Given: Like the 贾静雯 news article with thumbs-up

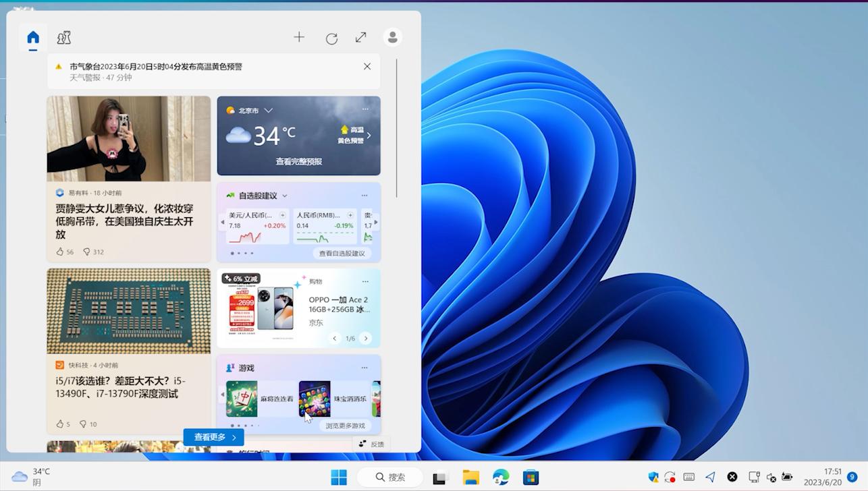Looking at the screenshot, I should tap(60, 251).
